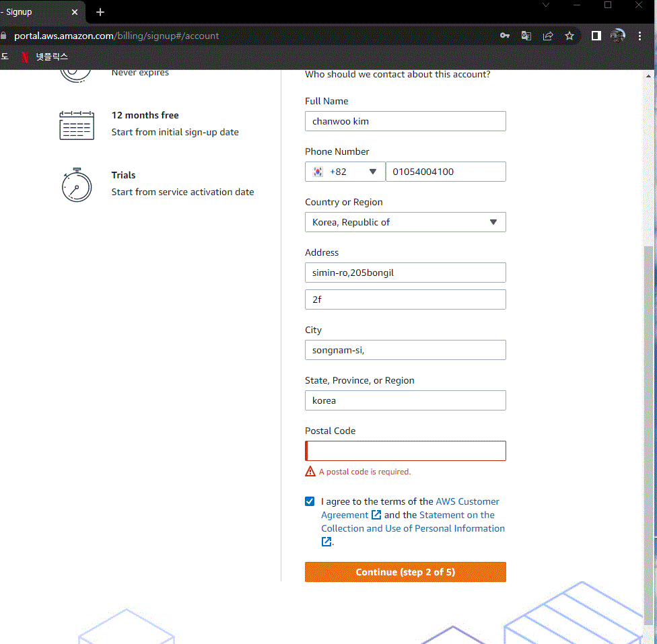Bookmark this page with the star icon

pyautogui.click(x=569, y=36)
